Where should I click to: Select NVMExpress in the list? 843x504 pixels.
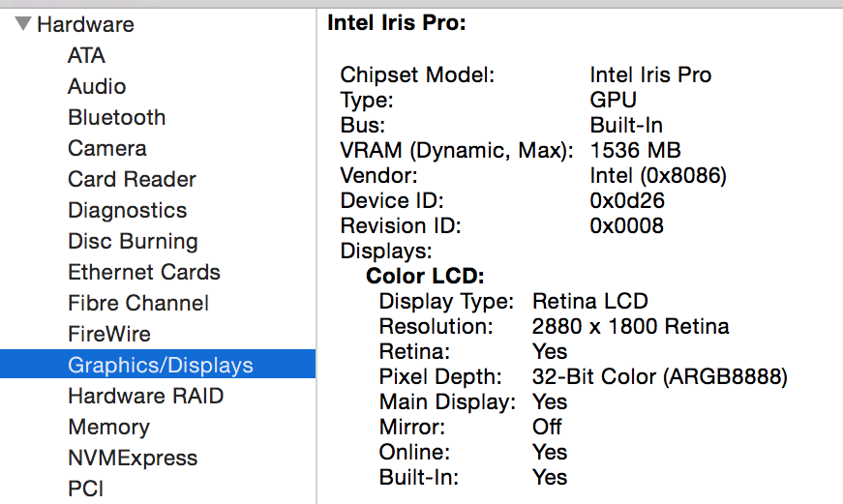tap(133, 458)
